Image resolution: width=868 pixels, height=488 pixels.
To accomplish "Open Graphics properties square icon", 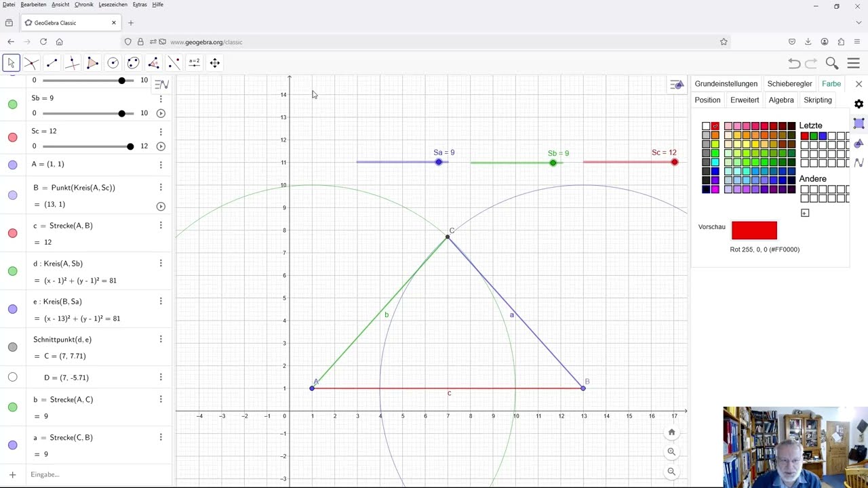I will tap(859, 123).
